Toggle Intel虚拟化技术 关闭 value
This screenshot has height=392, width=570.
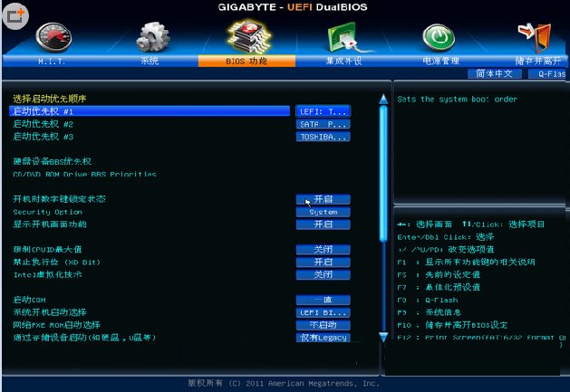[323, 274]
